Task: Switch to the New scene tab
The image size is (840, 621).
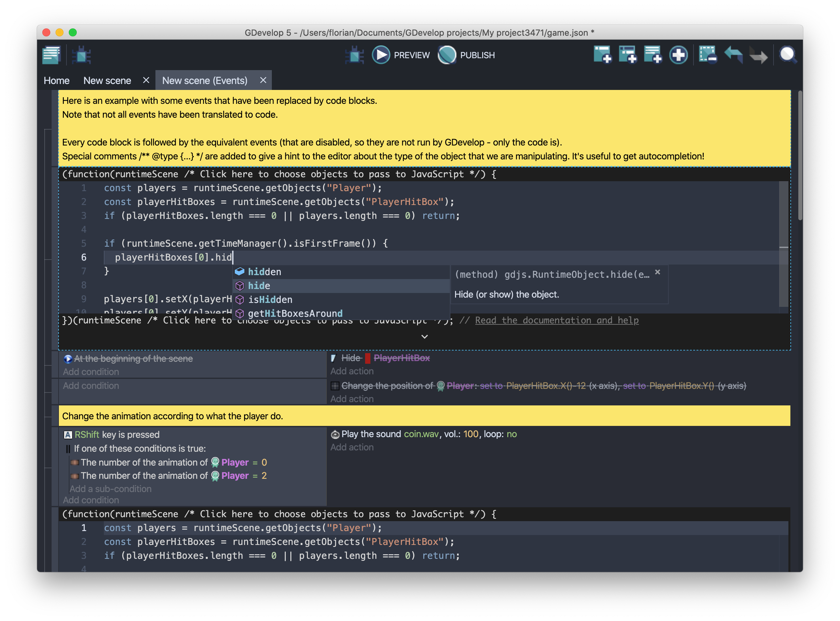Action: 107,80
